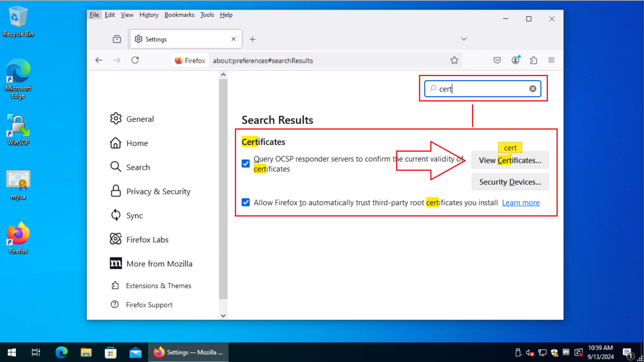Open the Search settings category
Screen dimensions: 644x362
click(x=130, y=167)
